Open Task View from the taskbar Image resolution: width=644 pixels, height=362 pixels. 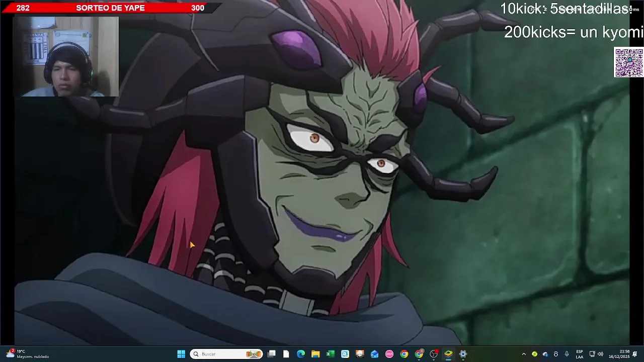(272, 354)
